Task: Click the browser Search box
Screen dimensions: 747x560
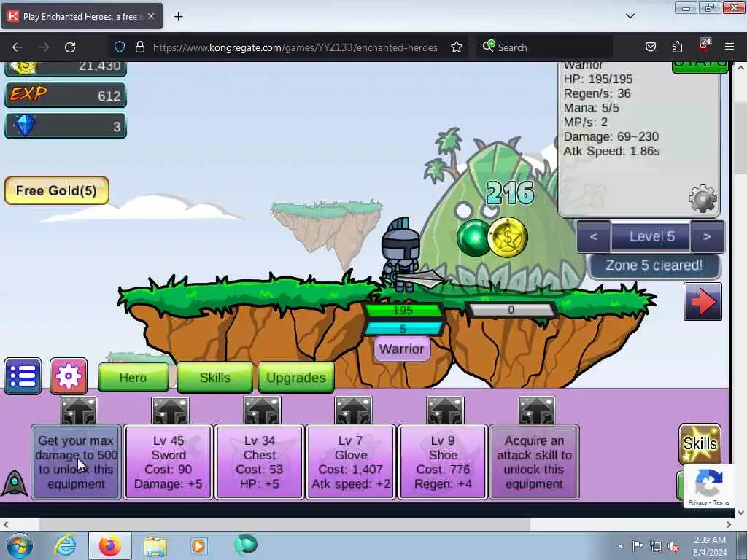Action: (x=544, y=47)
